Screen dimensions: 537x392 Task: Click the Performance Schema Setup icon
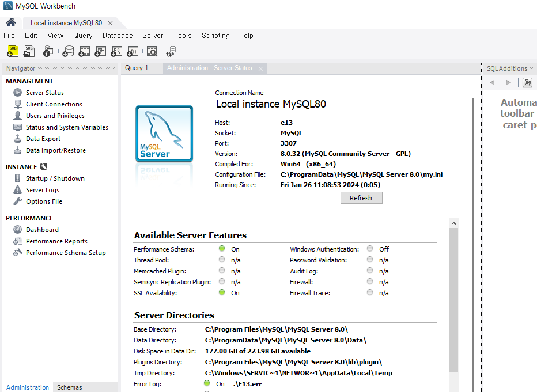click(17, 253)
